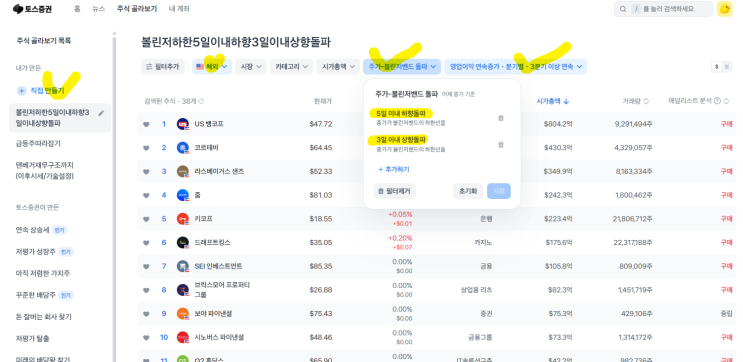
Task: Click 초기화 button
Action: point(468,191)
